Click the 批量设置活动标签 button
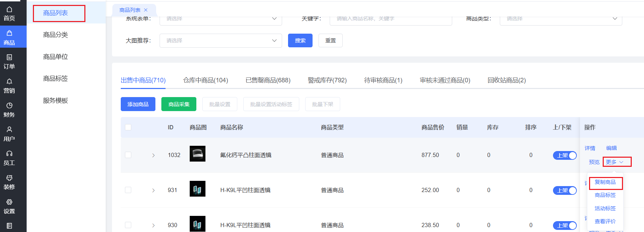This screenshot has height=232, width=644. point(271,104)
